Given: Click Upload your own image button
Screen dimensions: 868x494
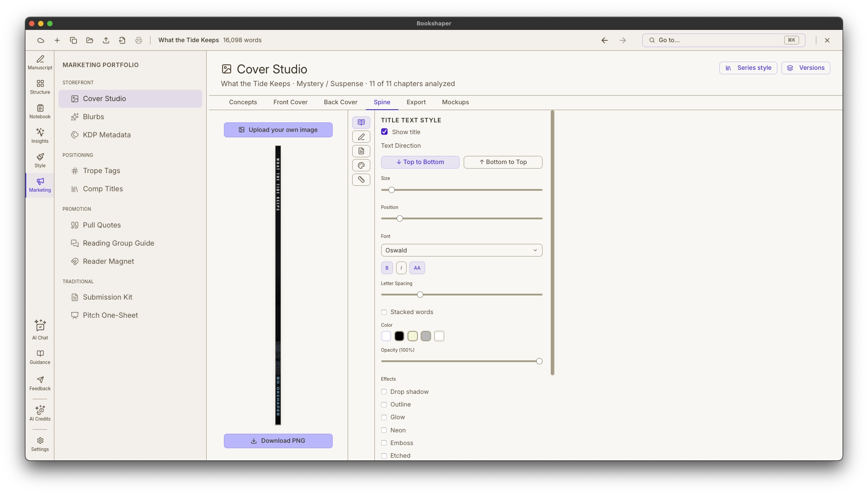Looking at the screenshot, I should pyautogui.click(x=278, y=130).
